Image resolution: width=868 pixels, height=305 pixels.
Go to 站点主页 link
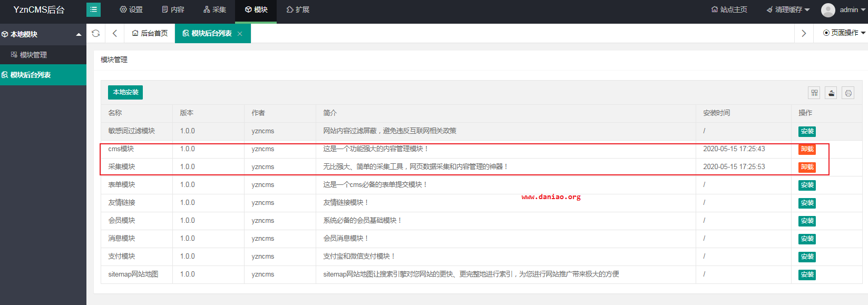[729, 9]
